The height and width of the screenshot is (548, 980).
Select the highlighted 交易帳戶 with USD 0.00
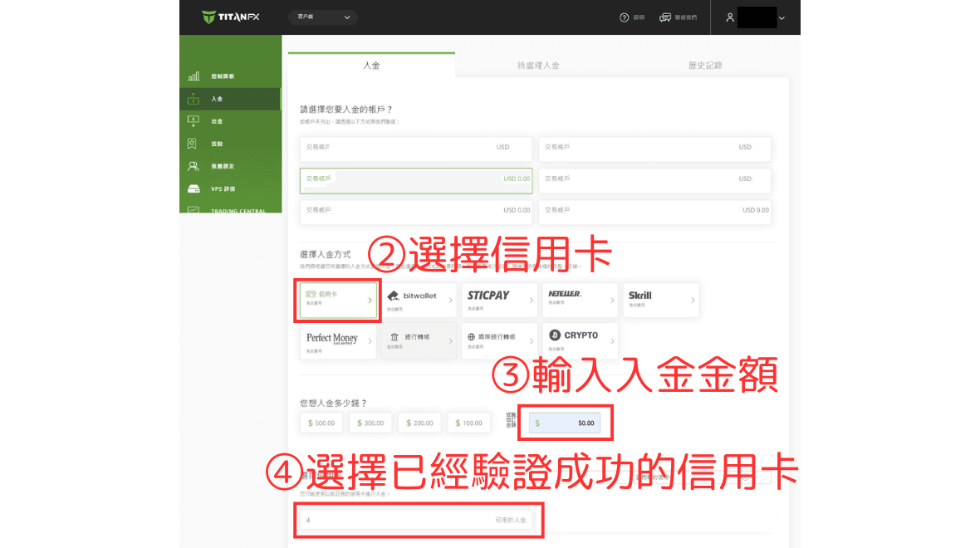416,180
